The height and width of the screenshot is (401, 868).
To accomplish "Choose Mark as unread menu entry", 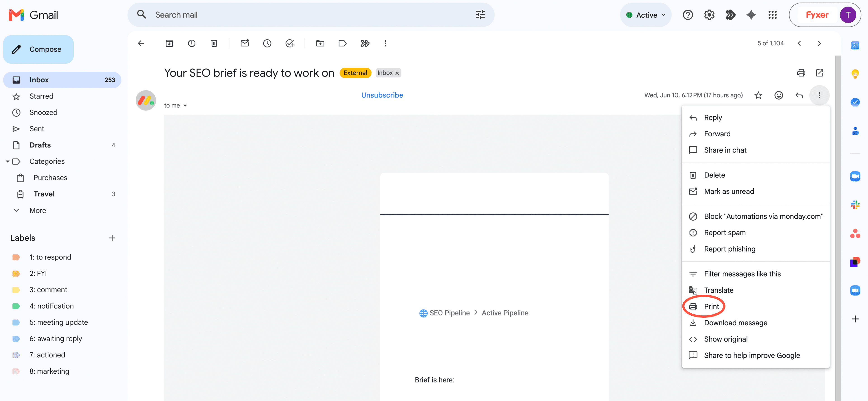I will click(x=755, y=191).
